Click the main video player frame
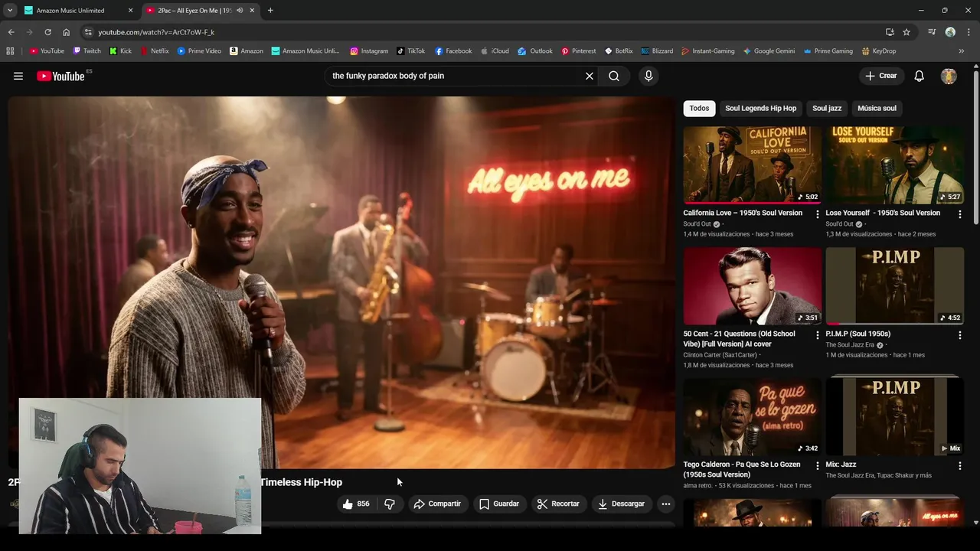 pos(341,282)
